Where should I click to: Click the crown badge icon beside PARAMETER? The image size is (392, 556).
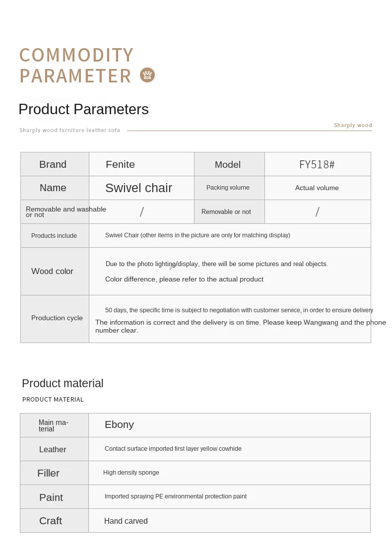coord(147,75)
